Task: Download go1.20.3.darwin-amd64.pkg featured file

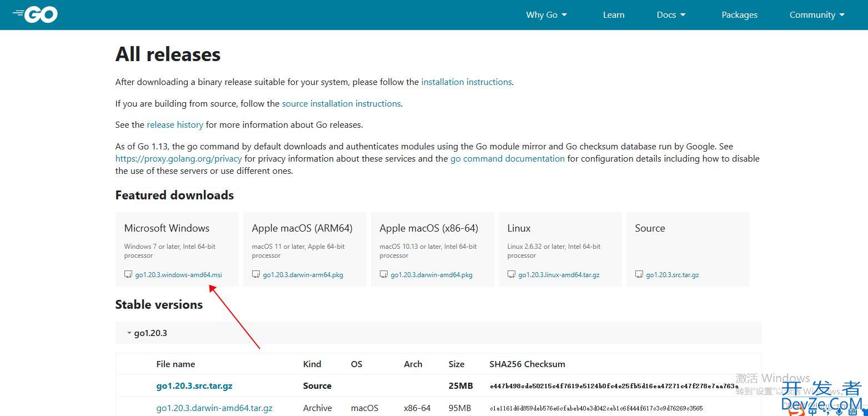Action: point(432,275)
